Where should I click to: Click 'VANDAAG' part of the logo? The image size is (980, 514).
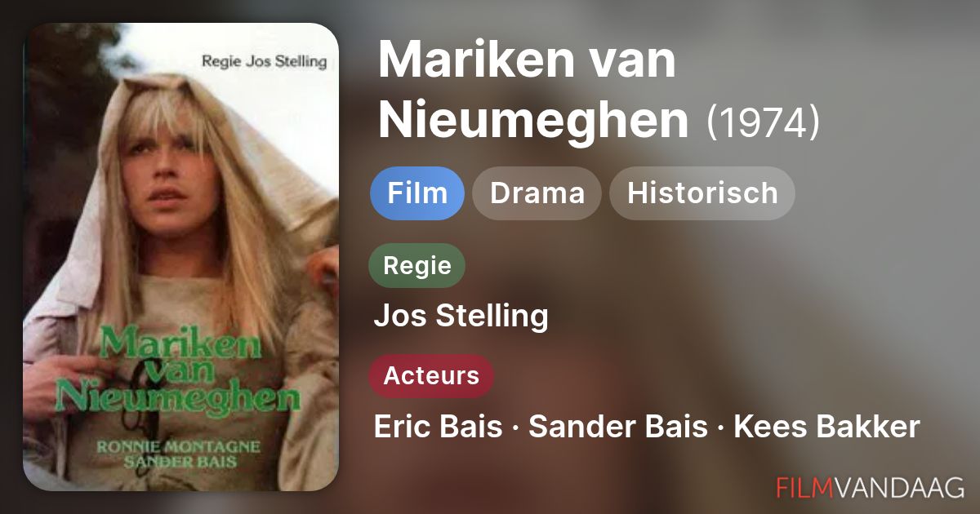pyautogui.click(x=898, y=487)
